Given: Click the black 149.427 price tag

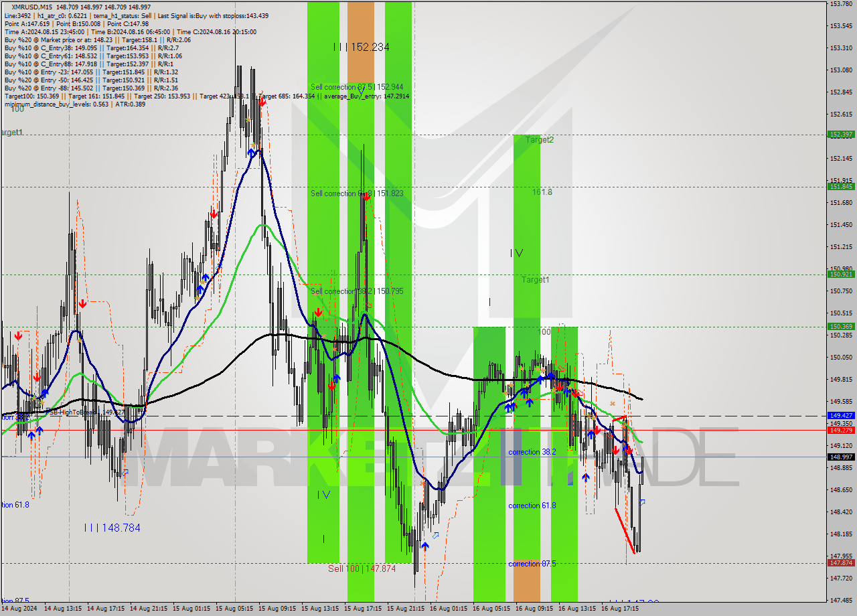Looking at the screenshot, I should click(841, 416).
